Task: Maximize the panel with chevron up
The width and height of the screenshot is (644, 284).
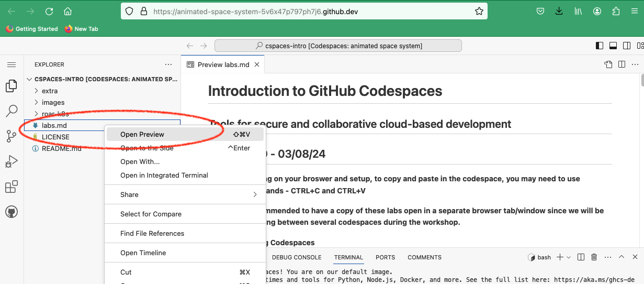Action: click(622, 257)
